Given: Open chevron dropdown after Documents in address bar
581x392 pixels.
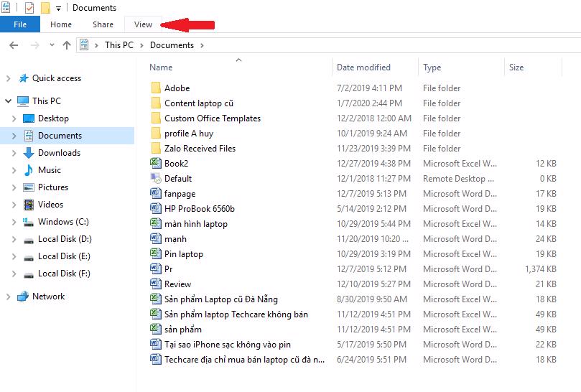Looking at the screenshot, I should pos(202,45).
